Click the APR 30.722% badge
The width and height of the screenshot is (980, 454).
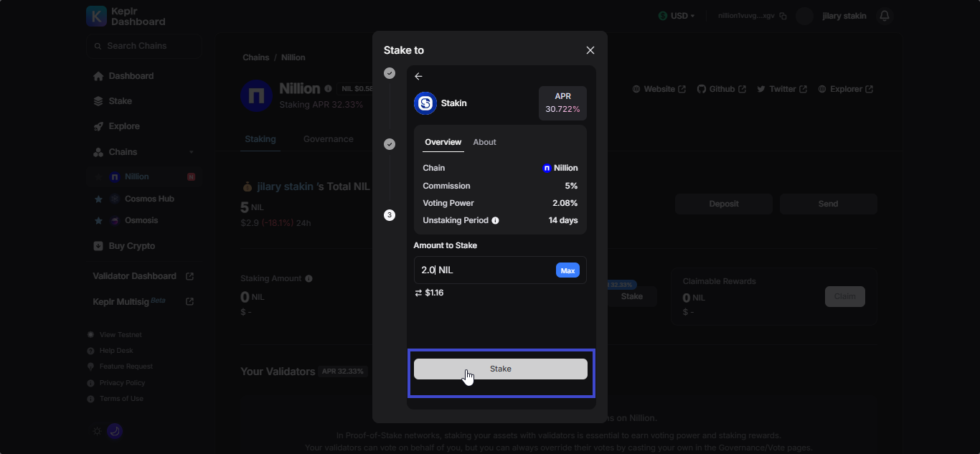(x=562, y=103)
